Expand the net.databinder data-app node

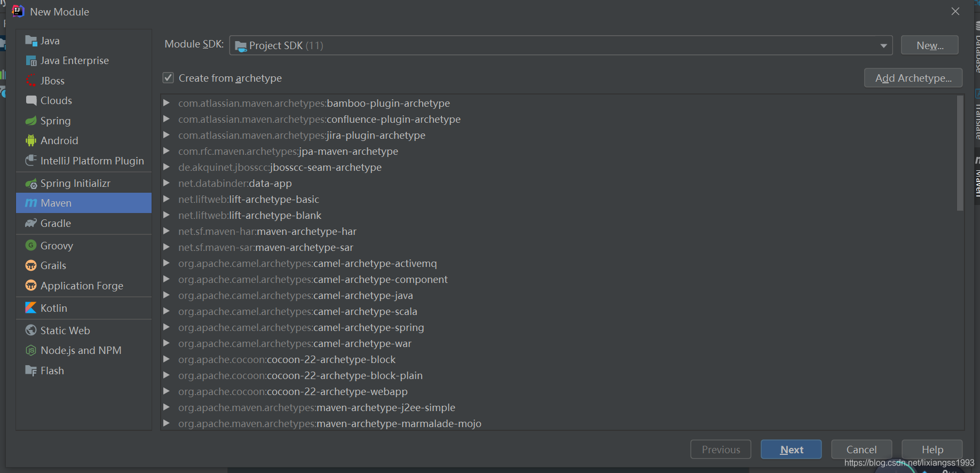tap(167, 183)
